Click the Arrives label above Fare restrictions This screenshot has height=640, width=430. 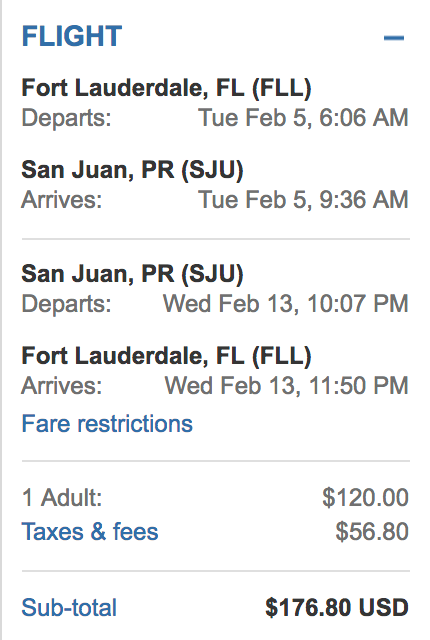click(x=62, y=386)
